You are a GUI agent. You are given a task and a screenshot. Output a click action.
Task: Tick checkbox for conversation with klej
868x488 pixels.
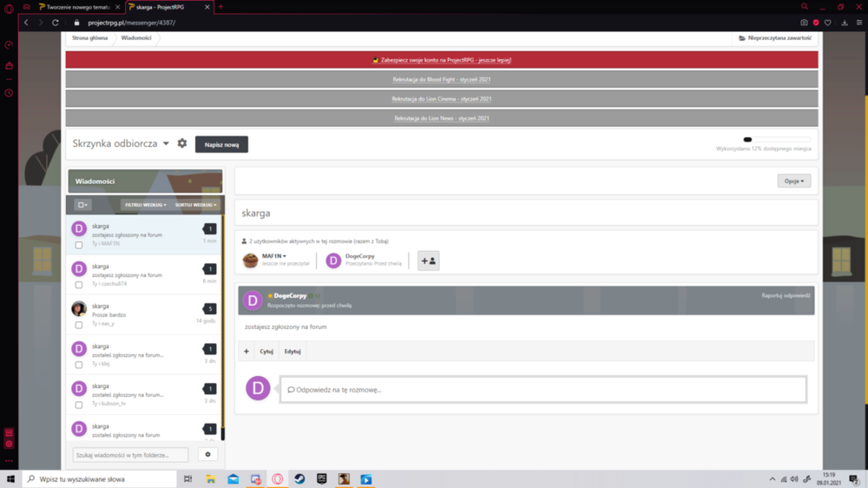79,365
